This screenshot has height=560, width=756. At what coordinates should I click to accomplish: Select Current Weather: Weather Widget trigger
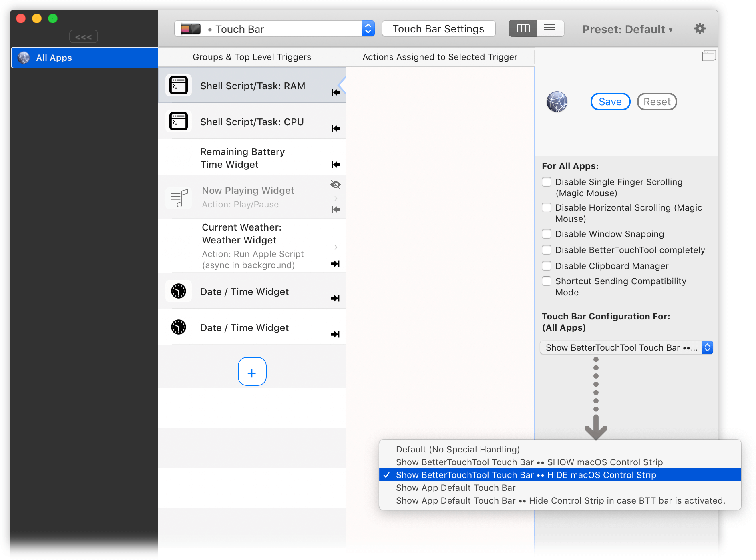(252, 246)
